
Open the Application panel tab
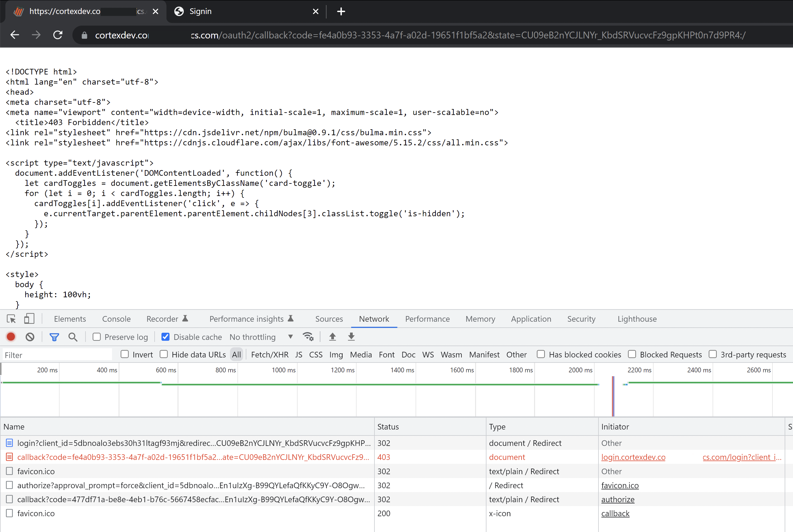pyautogui.click(x=531, y=319)
